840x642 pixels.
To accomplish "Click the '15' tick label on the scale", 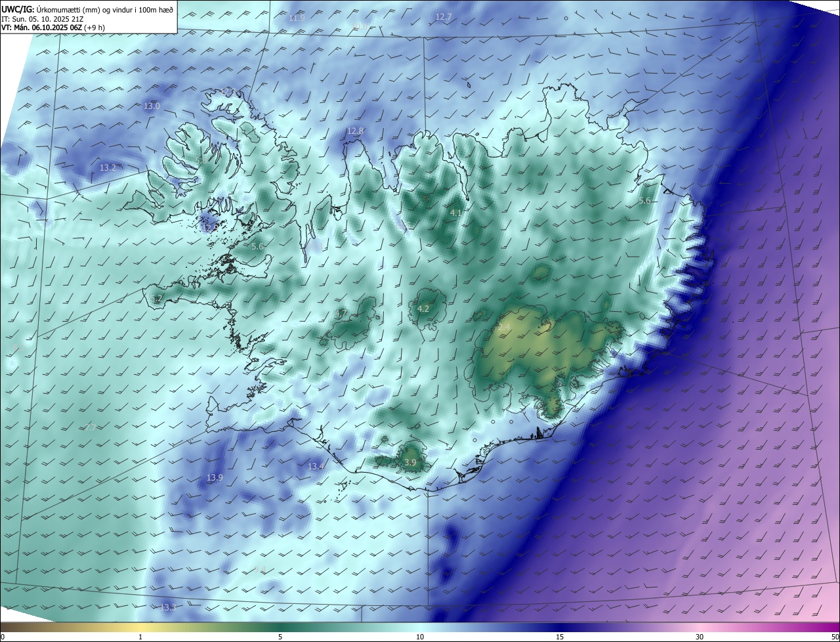I will pos(560,637).
